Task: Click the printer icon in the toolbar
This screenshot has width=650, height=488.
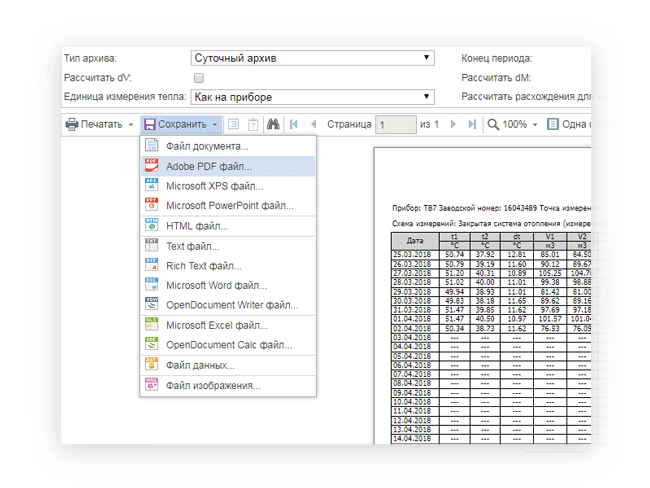Action: point(72,124)
